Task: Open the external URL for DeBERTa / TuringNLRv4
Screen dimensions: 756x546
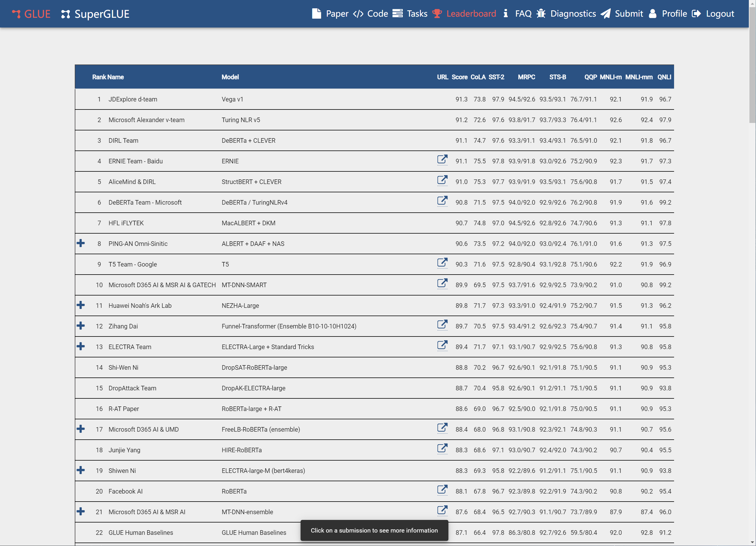Action: [442, 201]
